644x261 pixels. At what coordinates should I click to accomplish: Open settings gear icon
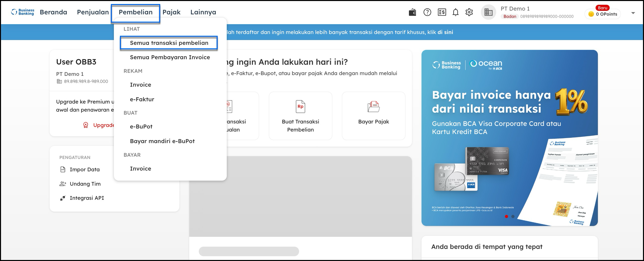tap(469, 12)
